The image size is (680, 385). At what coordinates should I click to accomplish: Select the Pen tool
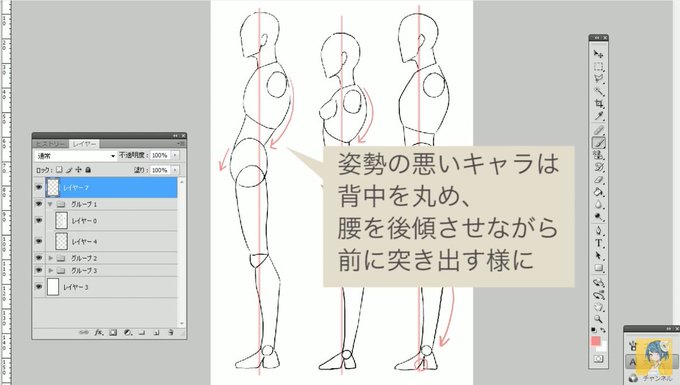(x=598, y=230)
